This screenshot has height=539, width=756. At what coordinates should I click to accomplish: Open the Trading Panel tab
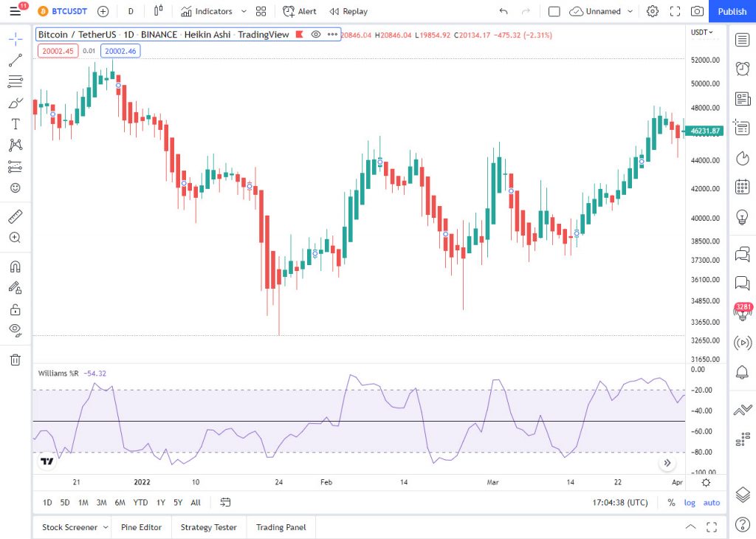[281, 527]
